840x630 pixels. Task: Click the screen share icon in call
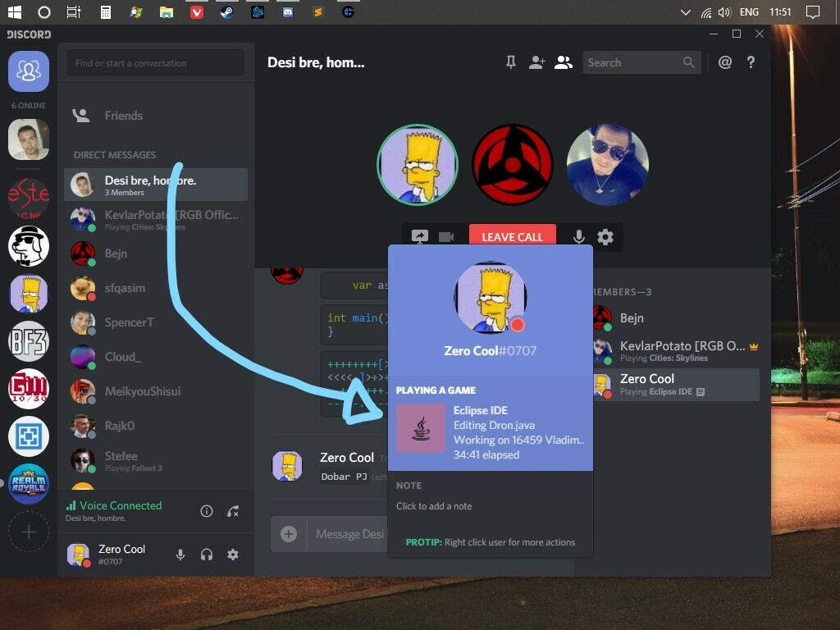(x=419, y=236)
